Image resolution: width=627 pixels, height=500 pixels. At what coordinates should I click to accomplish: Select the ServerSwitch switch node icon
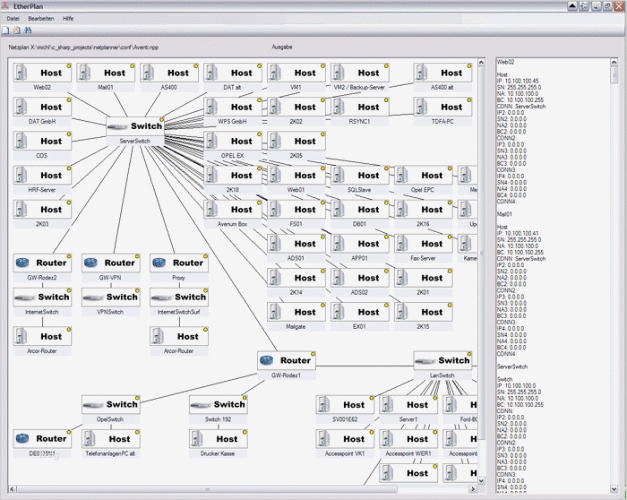135,126
